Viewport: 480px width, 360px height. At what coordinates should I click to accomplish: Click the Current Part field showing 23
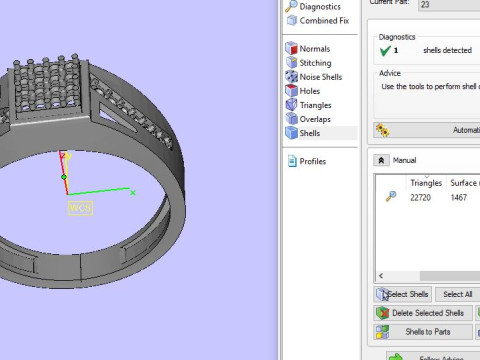point(449,5)
